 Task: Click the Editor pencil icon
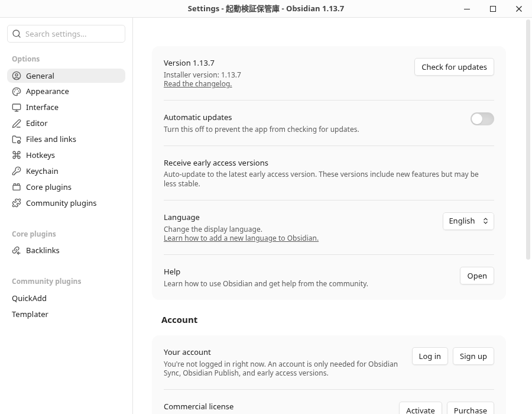coord(17,124)
